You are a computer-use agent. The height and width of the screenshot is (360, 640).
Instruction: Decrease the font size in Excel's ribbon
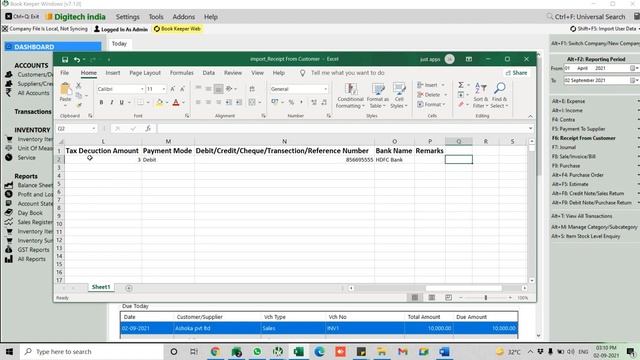click(x=182, y=89)
